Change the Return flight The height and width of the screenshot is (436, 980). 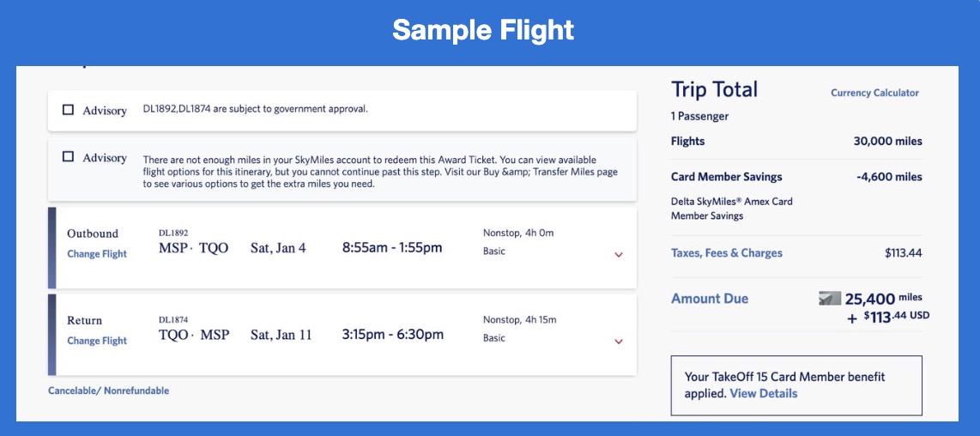click(97, 341)
